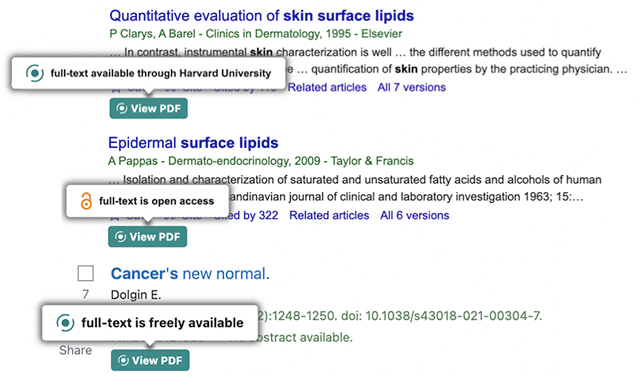Viewport: 640px width, 385px height.
Task: Open the Epidermal surface lipids article title
Action: point(193,143)
